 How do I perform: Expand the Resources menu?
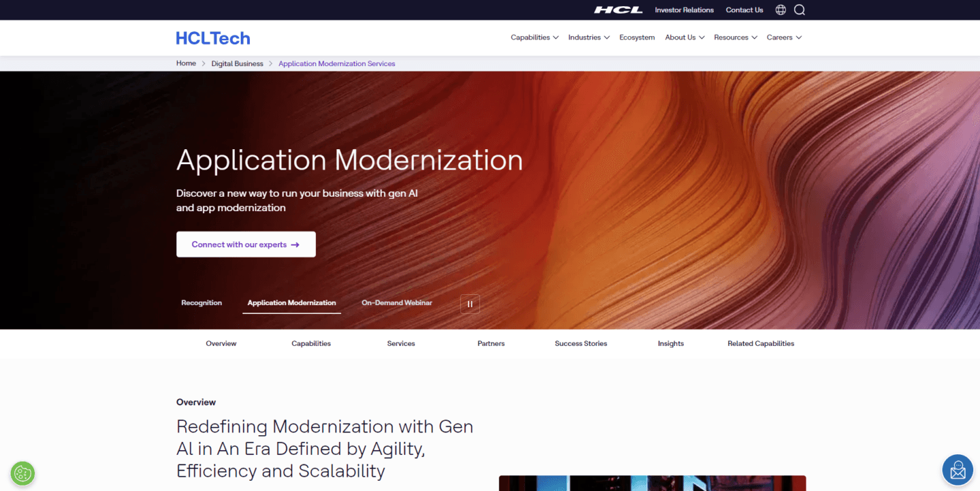coord(736,37)
